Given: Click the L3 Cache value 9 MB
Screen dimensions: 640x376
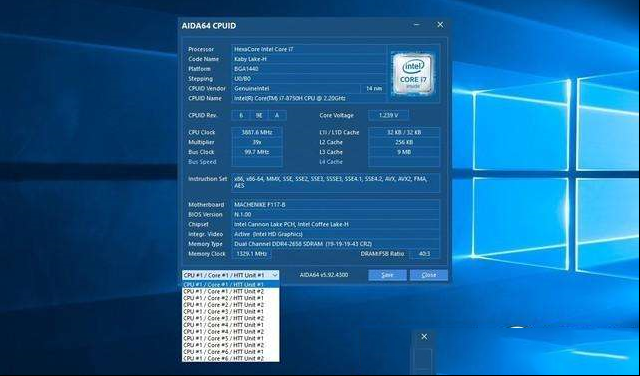Looking at the screenshot, I should point(404,152).
